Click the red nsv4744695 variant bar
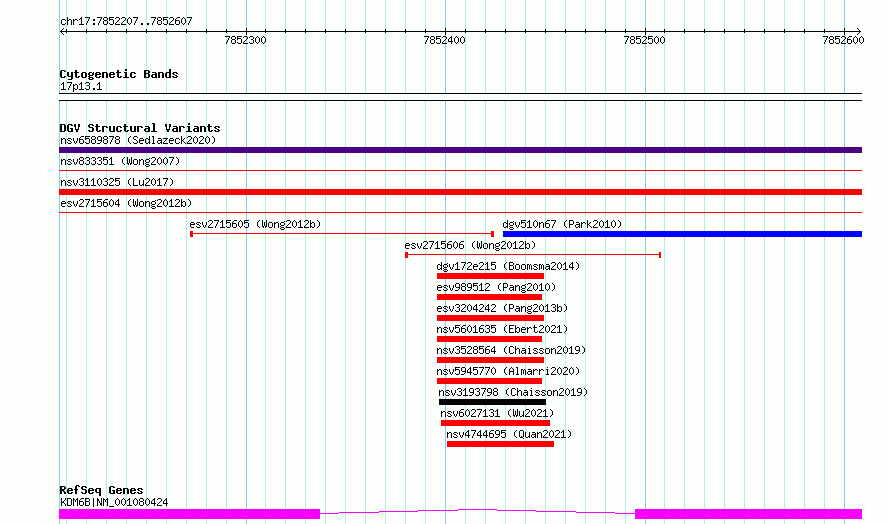The height and width of the screenshot is (524, 890). click(x=500, y=444)
